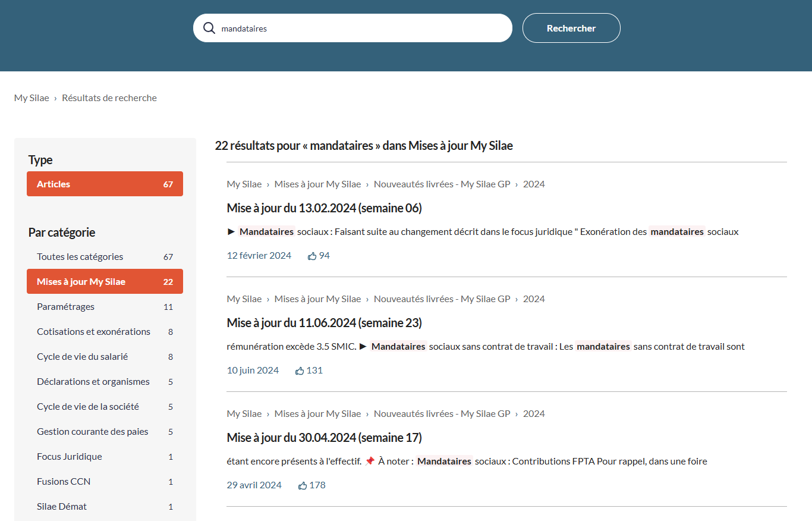
Task: Click '2024' breadcrumb in 11.06.2024 result
Action: [x=534, y=299]
